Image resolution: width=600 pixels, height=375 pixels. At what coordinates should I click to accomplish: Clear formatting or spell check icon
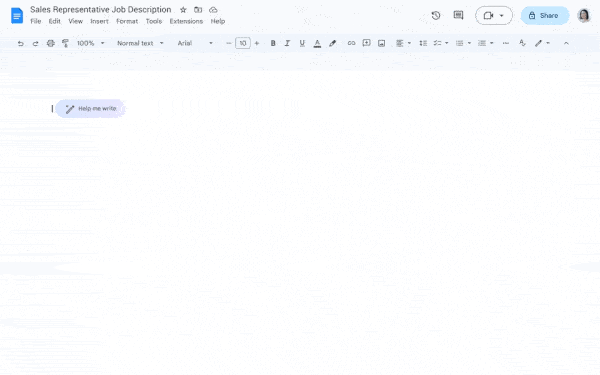[522, 43]
